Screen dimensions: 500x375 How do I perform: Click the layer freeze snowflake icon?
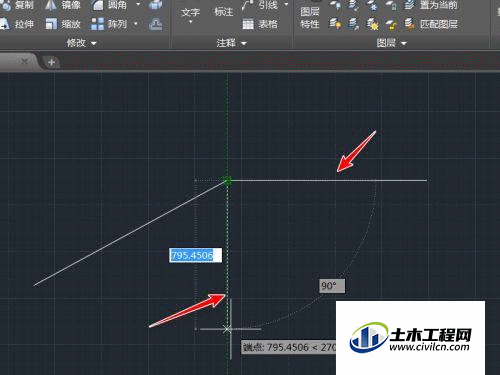coord(372,5)
